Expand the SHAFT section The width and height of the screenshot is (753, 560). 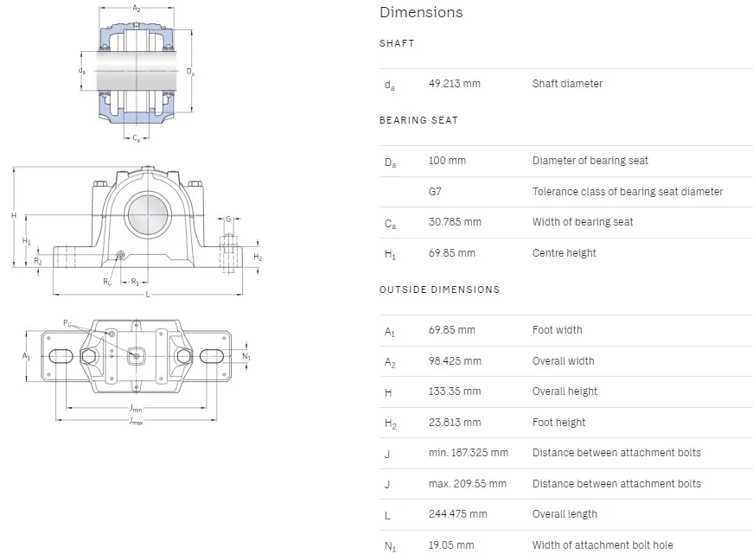[397, 43]
